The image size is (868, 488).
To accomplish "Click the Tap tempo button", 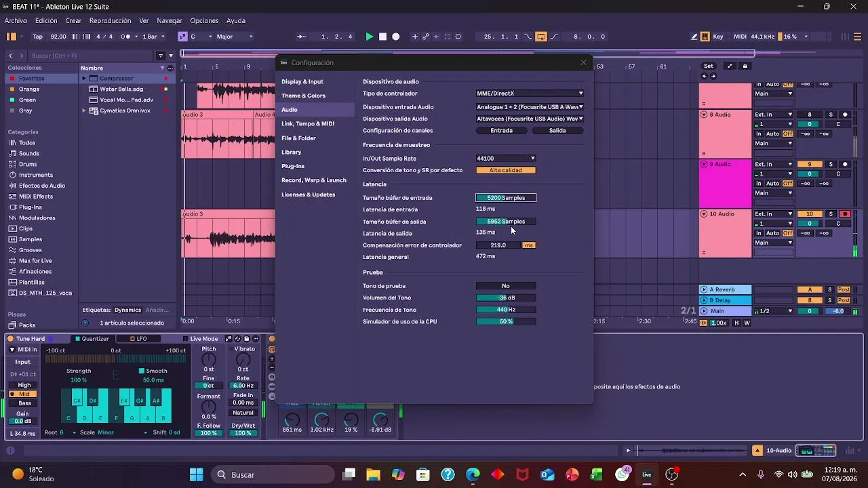I will pyautogui.click(x=37, y=37).
